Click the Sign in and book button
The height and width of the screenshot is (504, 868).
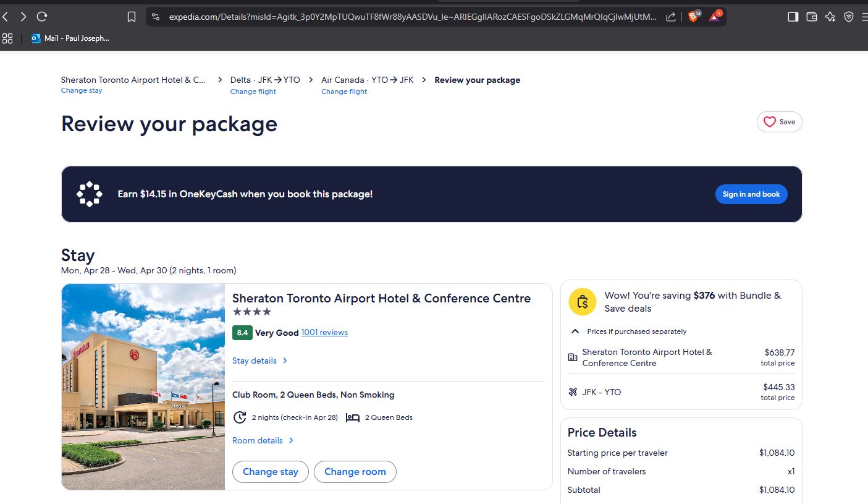pyautogui.click(x=751, y=194)
